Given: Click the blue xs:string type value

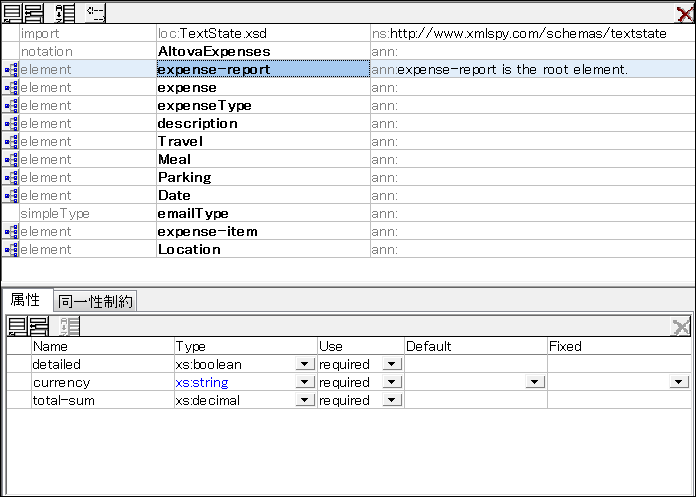Looking at the screenshot, I should pos(202,382).
